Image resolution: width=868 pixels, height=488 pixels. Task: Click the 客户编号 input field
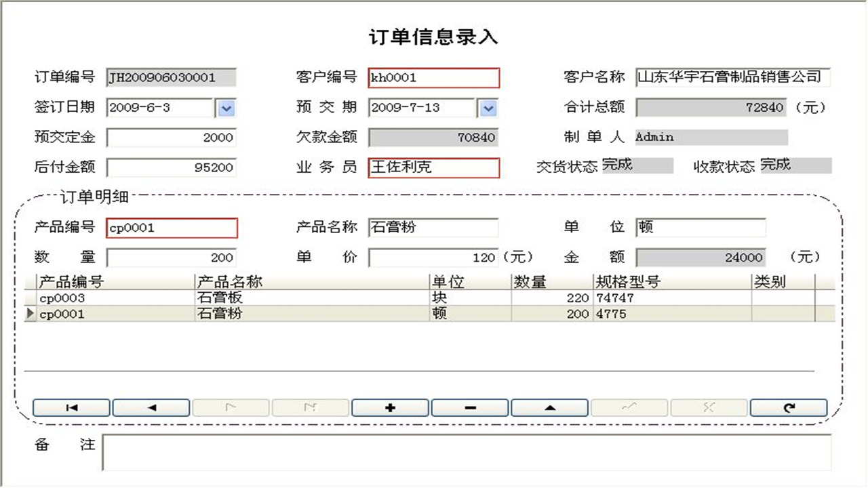434,78
